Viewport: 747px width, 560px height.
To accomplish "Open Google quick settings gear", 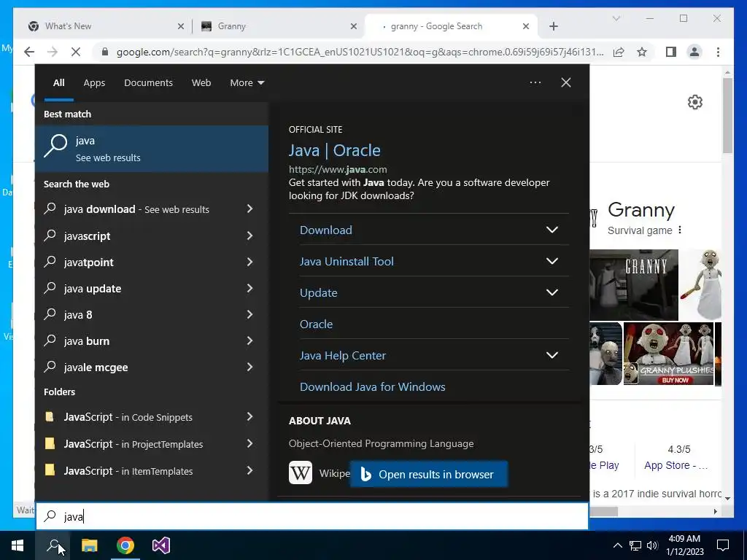I will pos(695,102).
